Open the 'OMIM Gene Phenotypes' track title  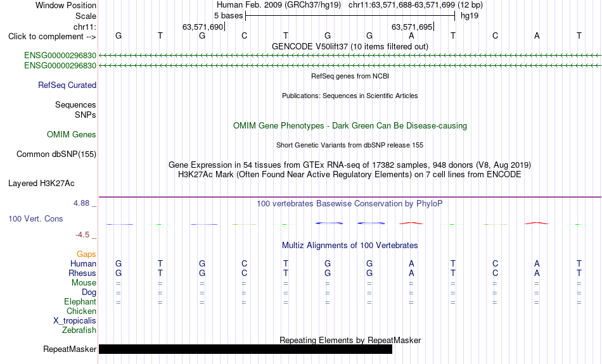(350, 126)
